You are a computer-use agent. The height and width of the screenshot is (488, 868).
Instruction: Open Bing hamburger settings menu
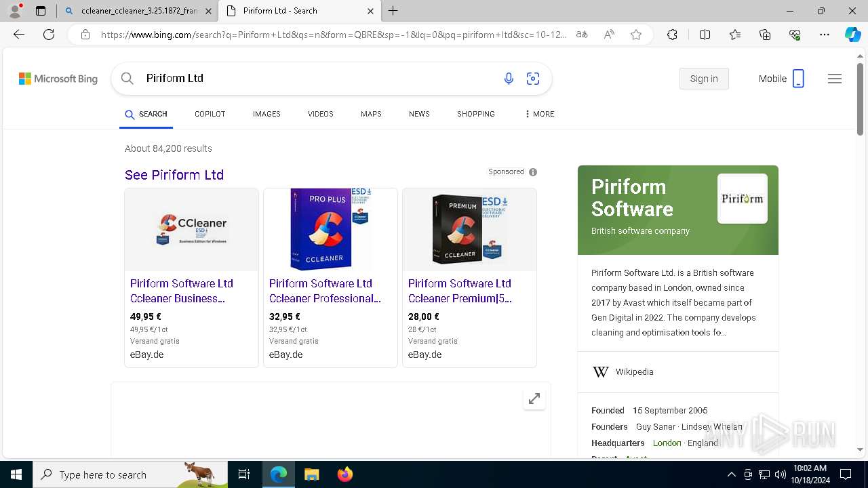click(835, 79)
